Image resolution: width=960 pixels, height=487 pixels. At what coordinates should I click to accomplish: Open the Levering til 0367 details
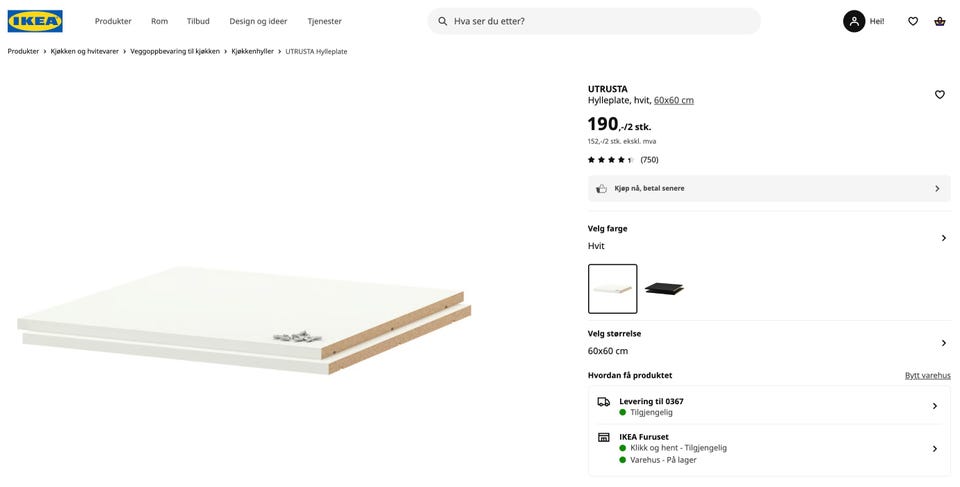pos(934,406)
